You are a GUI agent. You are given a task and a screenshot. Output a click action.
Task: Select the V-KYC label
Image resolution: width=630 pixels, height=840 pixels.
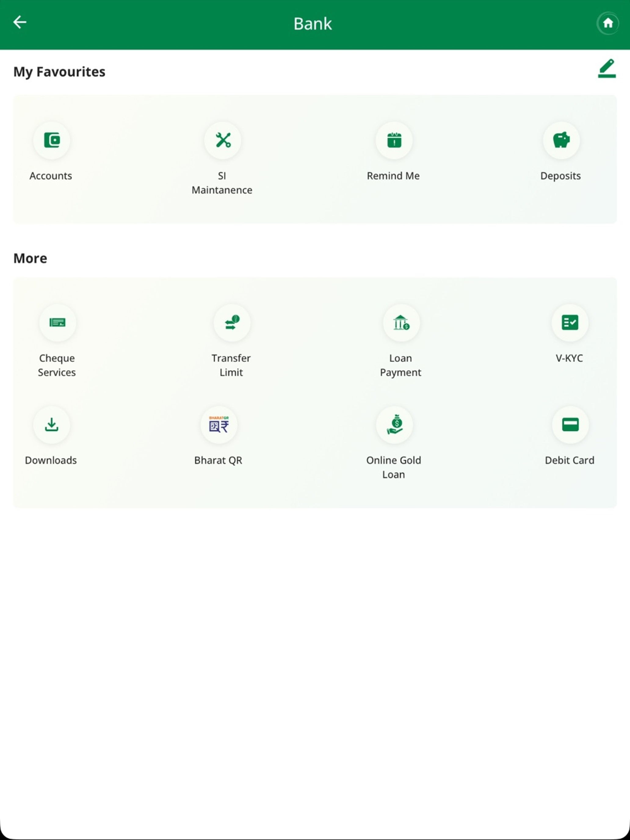click(x=569, y=358)
